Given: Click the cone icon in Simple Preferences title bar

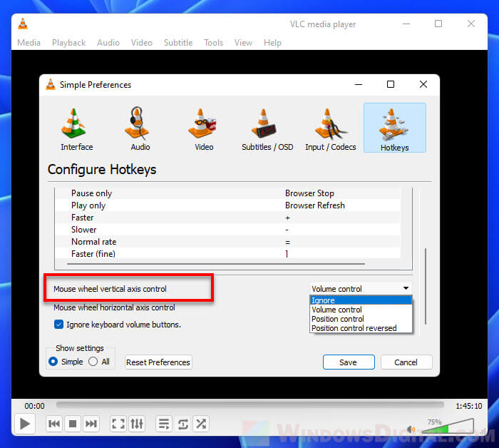Looking at the screenshot, I should pyautogui.click(x=51, y=84).
